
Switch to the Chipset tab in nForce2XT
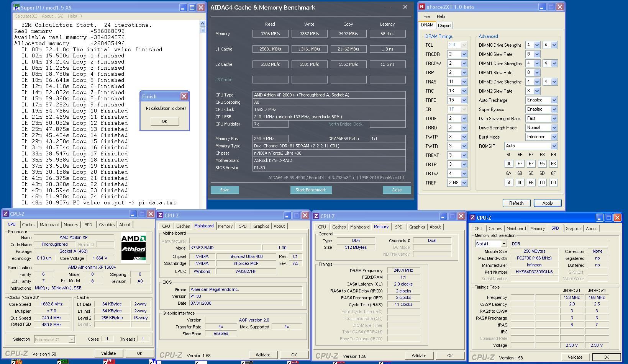click(444, 26)
